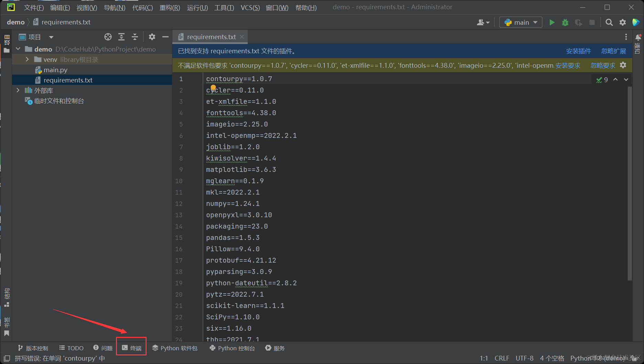Open Search Everywhere magnifier icon
Screen dimensions: 644x364
[609, 22]
